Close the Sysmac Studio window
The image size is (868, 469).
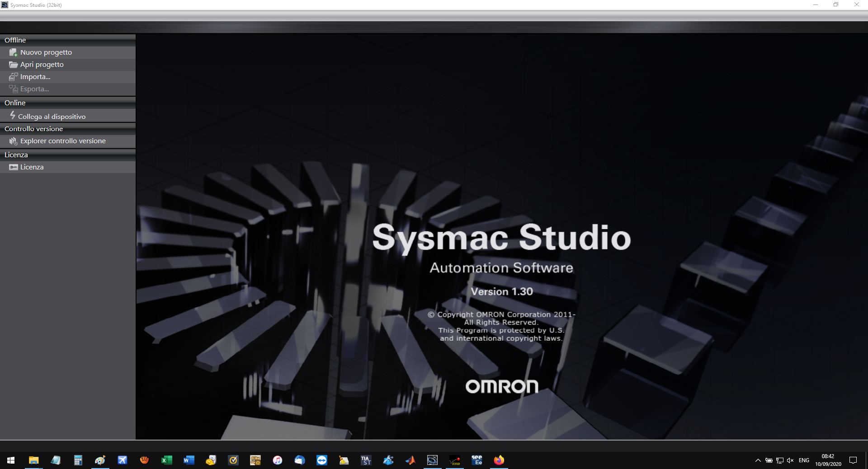pyautogui.click(x=857, y=5)
